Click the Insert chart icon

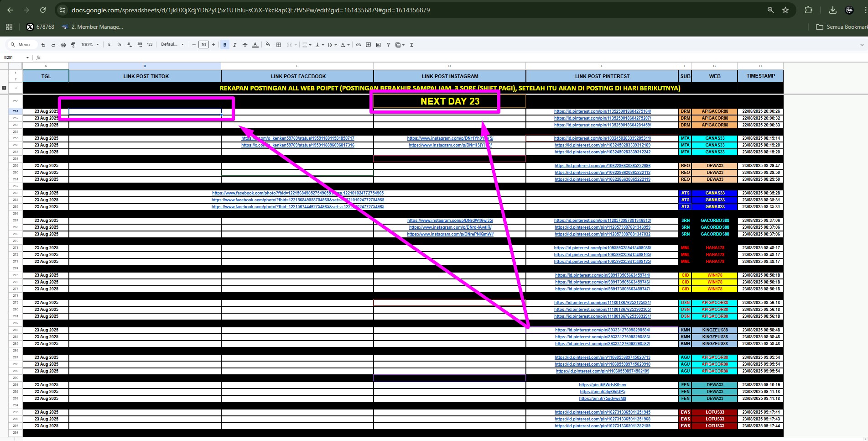(379, 45)
